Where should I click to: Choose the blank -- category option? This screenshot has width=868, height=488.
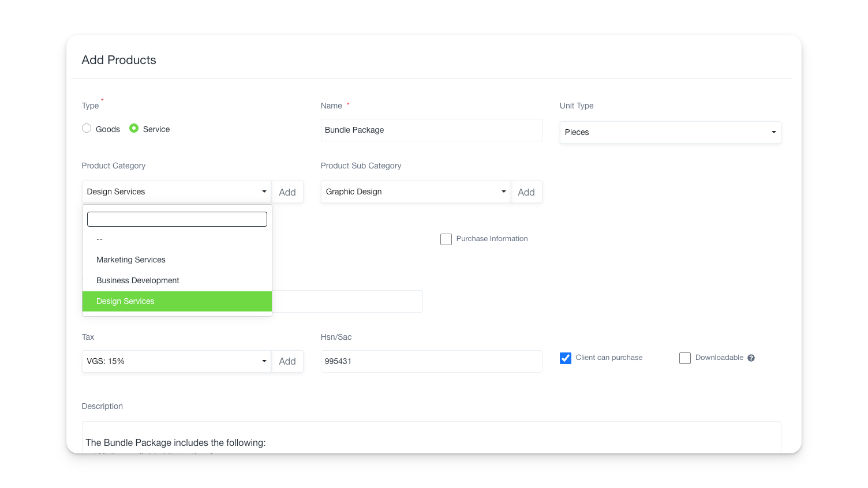point(177,239)
